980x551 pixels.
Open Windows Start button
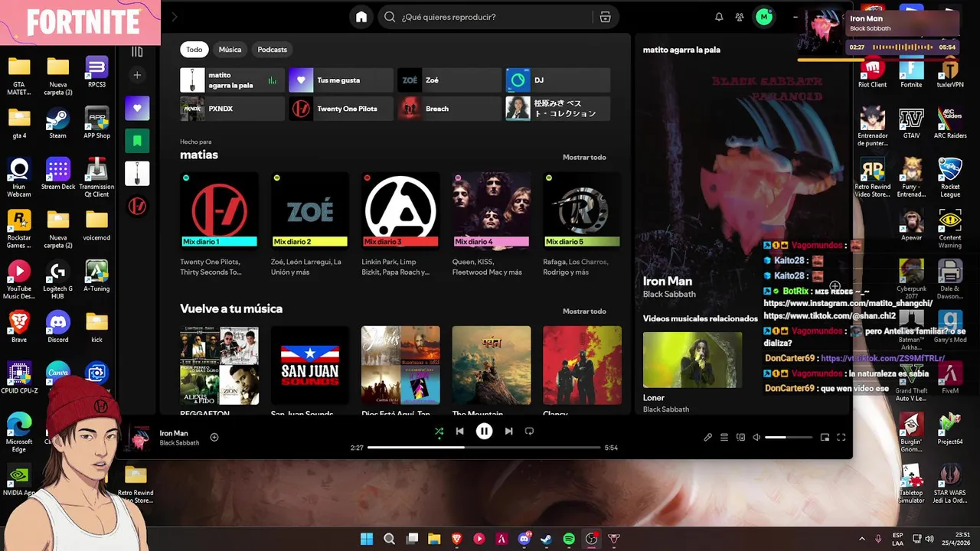pyautogui.click(x=367, y=539)
